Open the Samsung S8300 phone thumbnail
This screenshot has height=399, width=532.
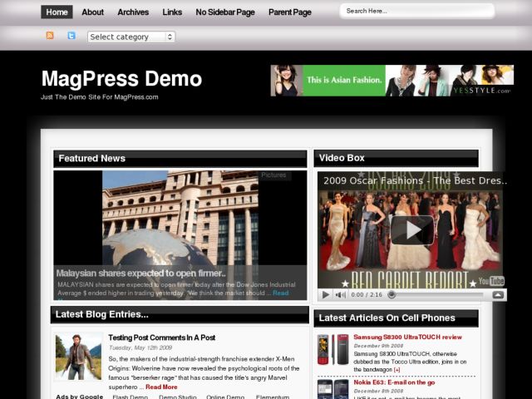click(x=332, y=349)
